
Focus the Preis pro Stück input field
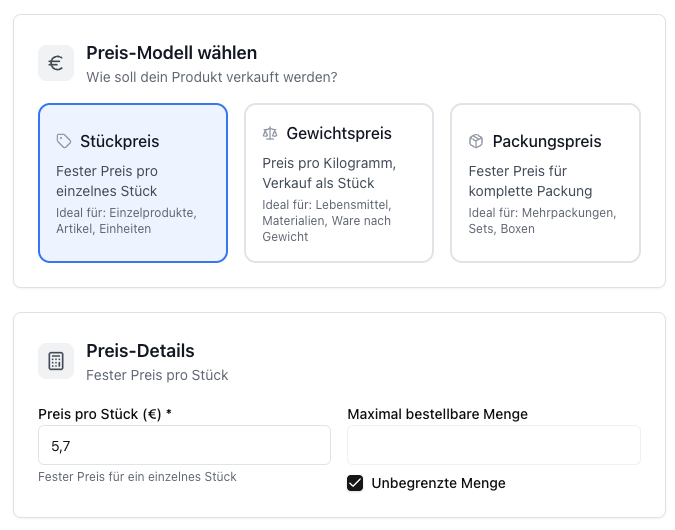pos(184,445)
